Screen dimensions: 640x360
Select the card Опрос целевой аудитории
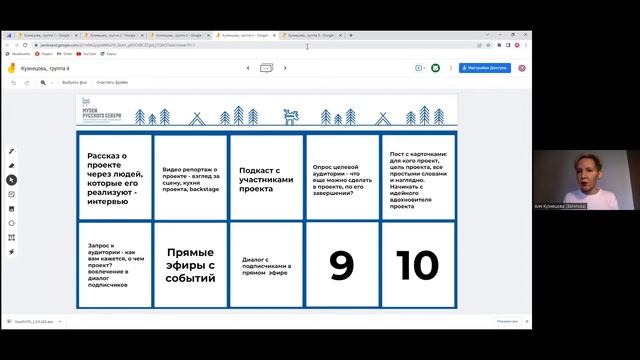[x=342, y=178]
